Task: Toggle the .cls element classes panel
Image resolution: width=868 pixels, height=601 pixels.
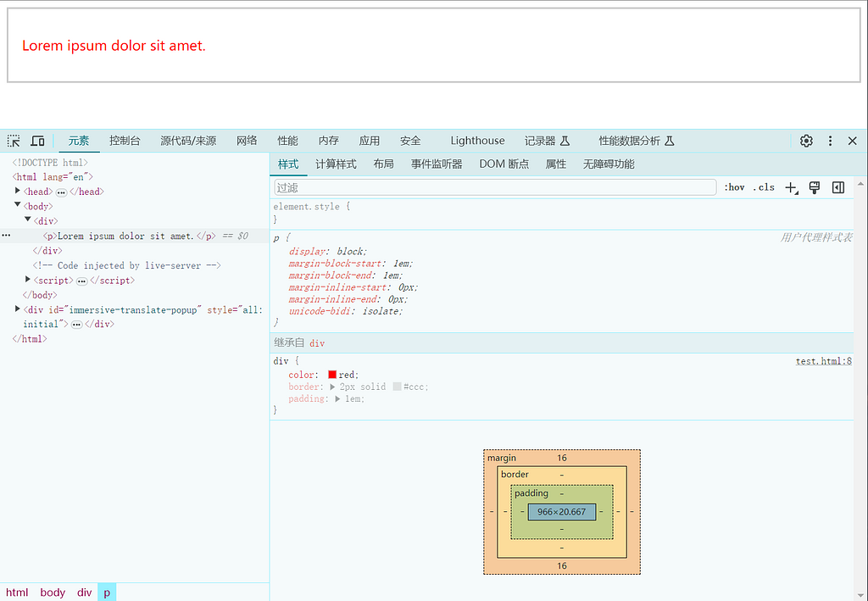Action: (763, 187)
